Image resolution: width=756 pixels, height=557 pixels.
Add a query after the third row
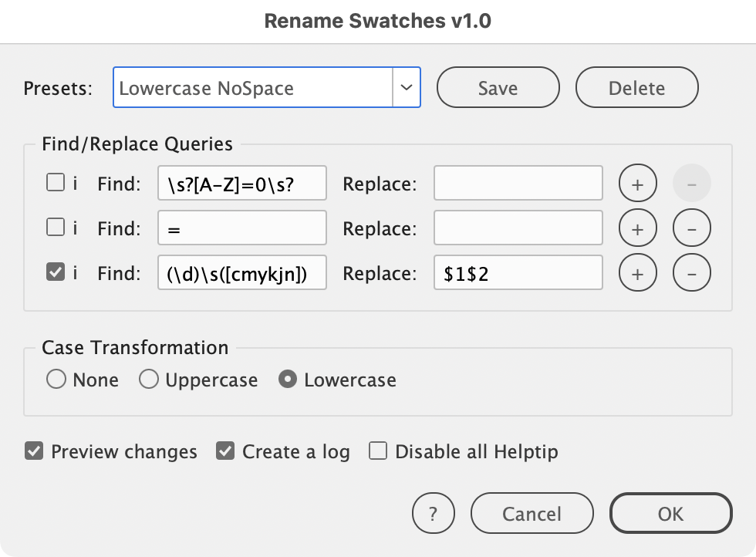click(x=637, y=273)
